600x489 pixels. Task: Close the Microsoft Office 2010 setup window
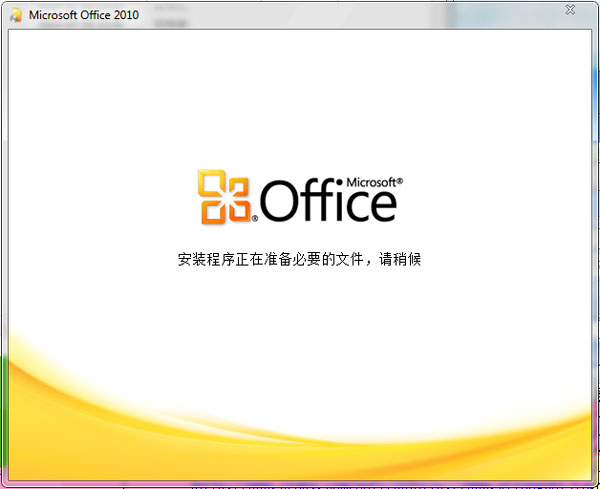pos(570,10)
